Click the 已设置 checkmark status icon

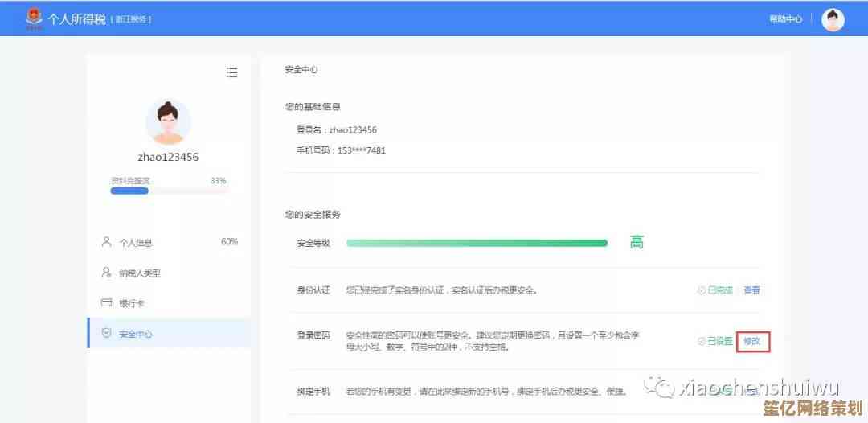point(701,341)
